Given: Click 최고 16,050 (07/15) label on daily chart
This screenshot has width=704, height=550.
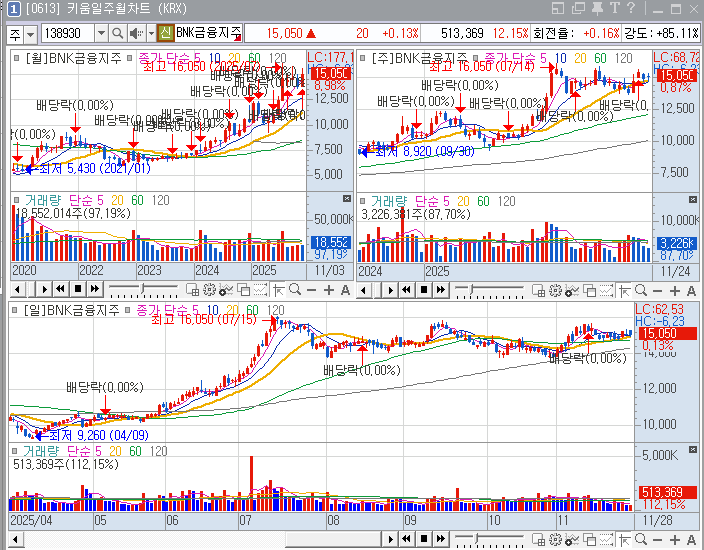Looking at the screenshot, I should click(x=203, y=319).
